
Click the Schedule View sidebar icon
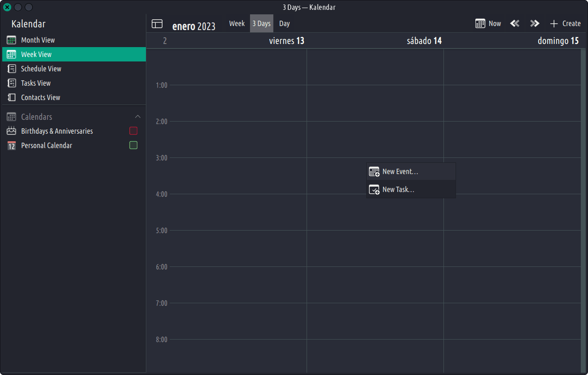12,69
